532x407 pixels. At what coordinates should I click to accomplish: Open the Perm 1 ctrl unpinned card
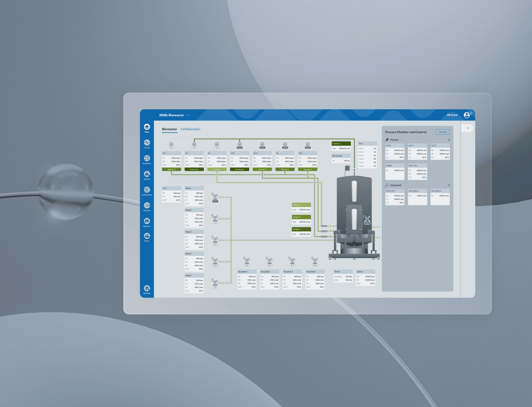coord(395,197)
